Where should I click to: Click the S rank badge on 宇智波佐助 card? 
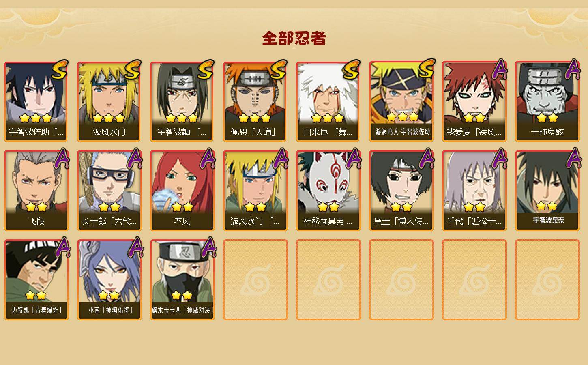[x=60, y=70]
